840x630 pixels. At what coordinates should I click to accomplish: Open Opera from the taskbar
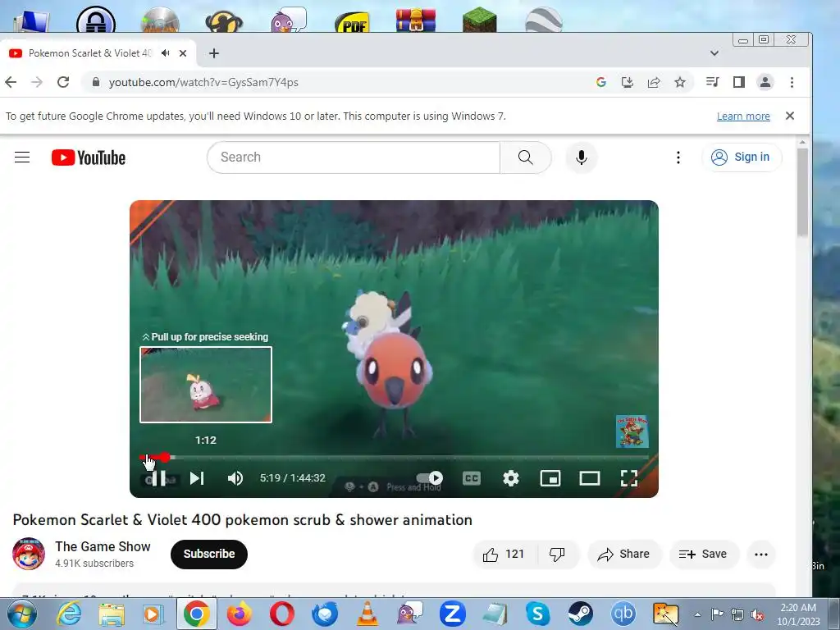[282, 614]
